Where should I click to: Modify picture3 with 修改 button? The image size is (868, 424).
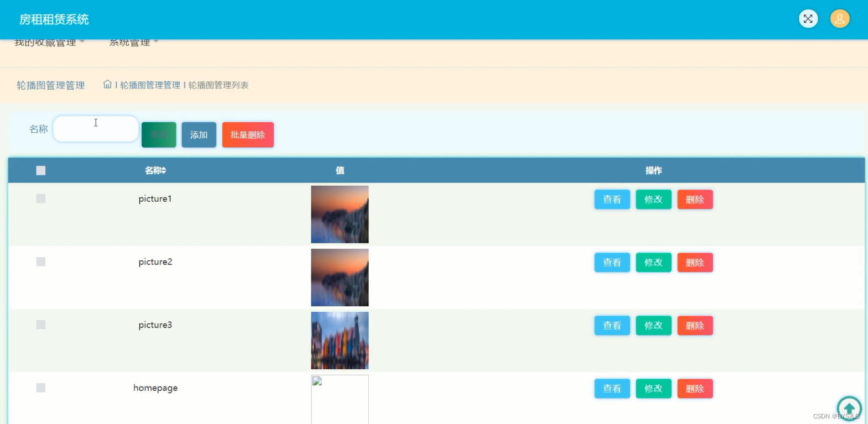[653, 326]
